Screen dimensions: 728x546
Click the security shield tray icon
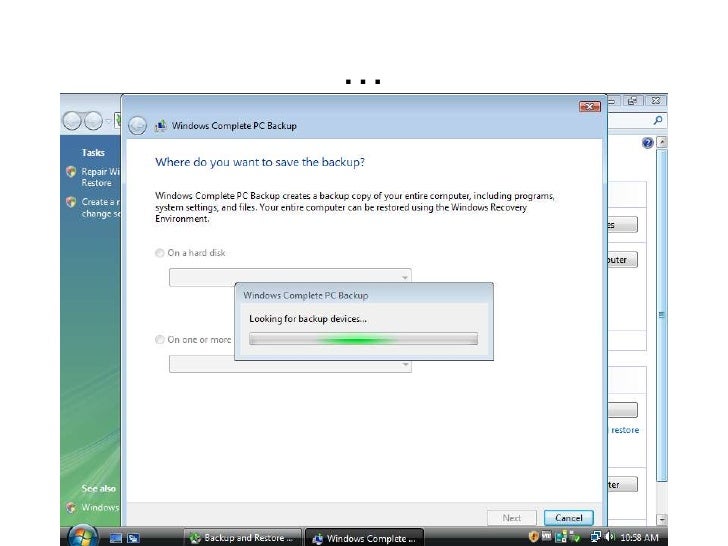tap(533, 537)
